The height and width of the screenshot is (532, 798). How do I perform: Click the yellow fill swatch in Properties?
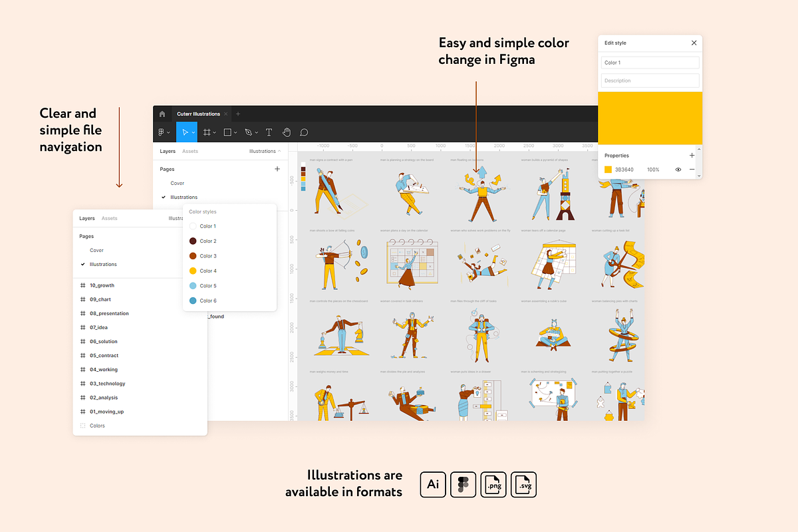tap(608, 170)
